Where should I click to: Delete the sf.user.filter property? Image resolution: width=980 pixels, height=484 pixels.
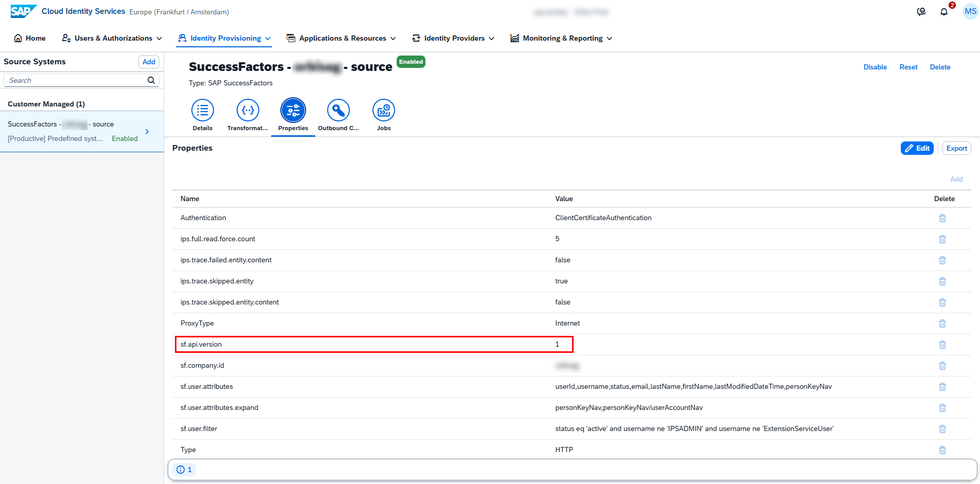[942, 429]
